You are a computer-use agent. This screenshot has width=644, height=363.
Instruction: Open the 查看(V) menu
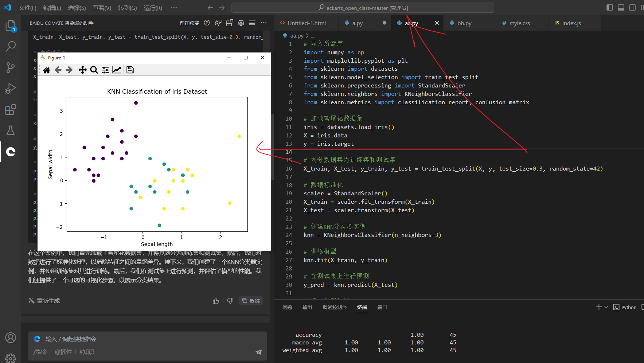(x=102, y=8)
